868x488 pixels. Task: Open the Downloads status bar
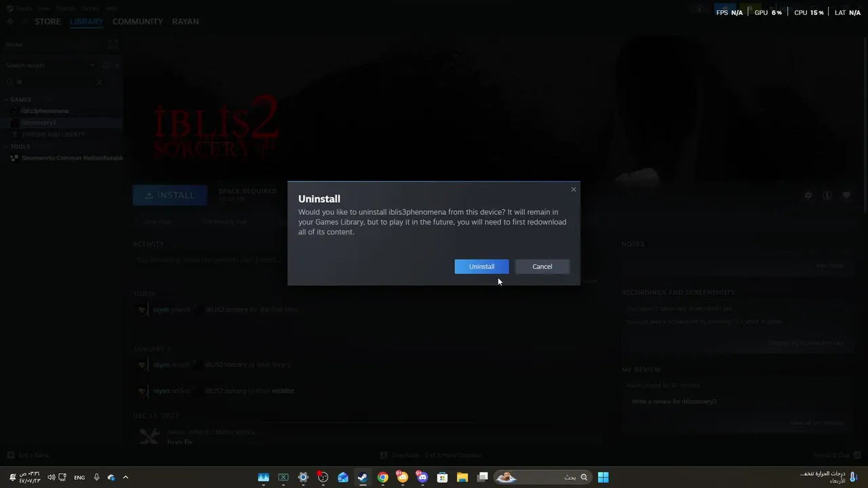(x=431, y=455)
